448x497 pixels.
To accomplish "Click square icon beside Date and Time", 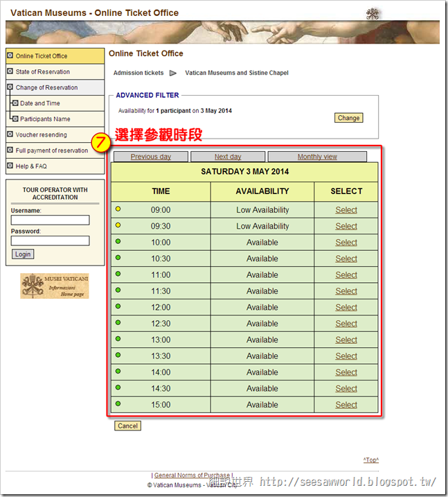I will [15, 103].
